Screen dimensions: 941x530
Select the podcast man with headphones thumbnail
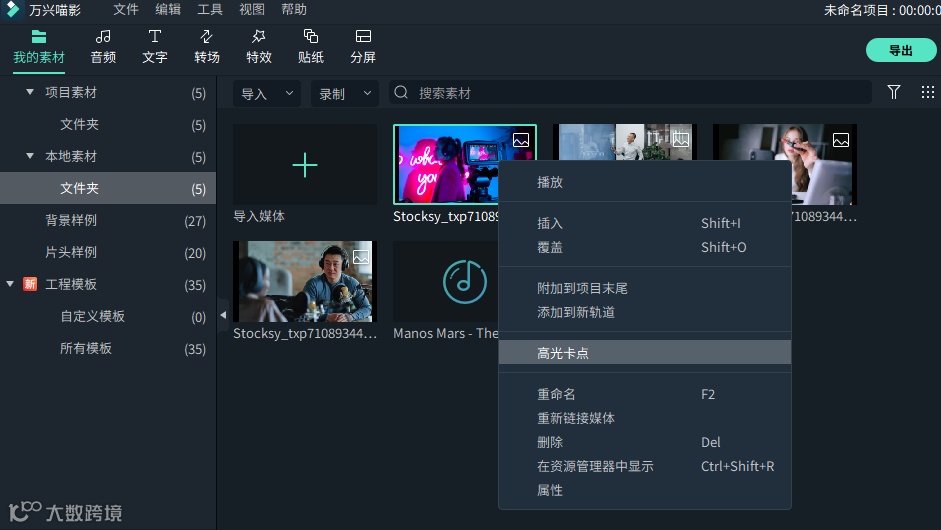pyautogui.click(x=305, y=282)
